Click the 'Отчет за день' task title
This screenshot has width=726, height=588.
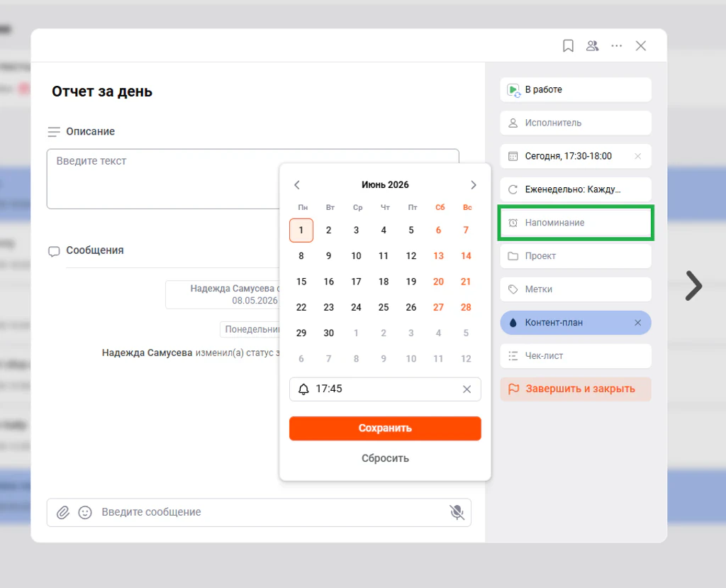102,91
